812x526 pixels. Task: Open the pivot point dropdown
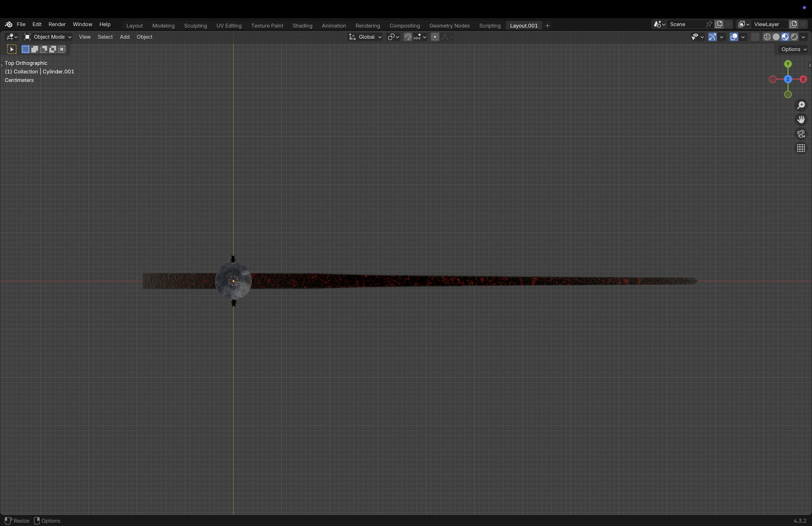393,37
